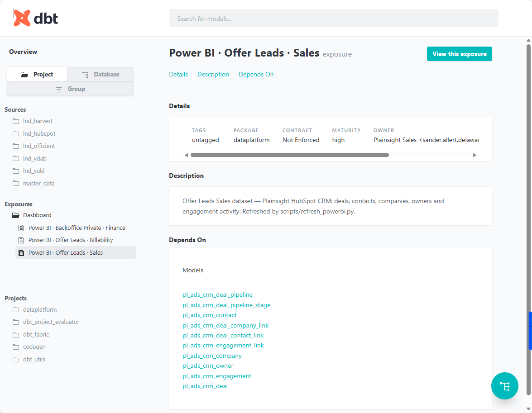Switch to the Database tab
The image size is (532, 413).
[x=100, y=74]
